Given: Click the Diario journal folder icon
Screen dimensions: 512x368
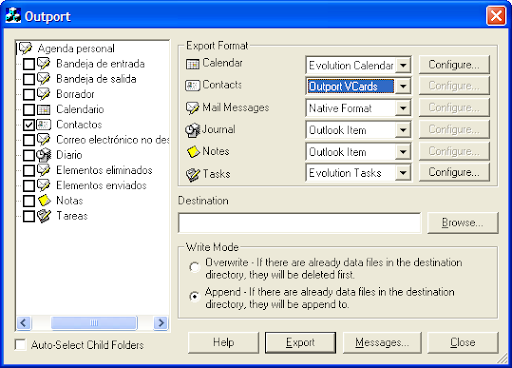Looking at the screenshot, I should tap(43, 155).
